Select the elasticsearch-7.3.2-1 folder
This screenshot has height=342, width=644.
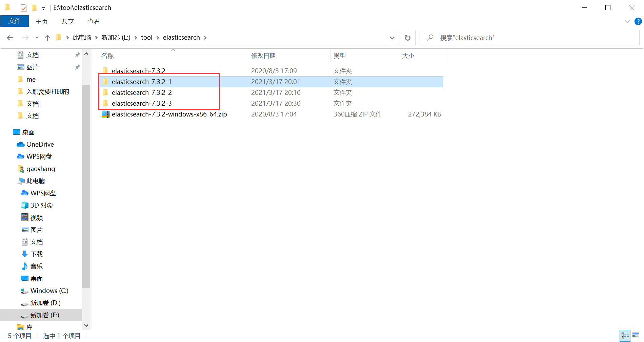(271, 82)
